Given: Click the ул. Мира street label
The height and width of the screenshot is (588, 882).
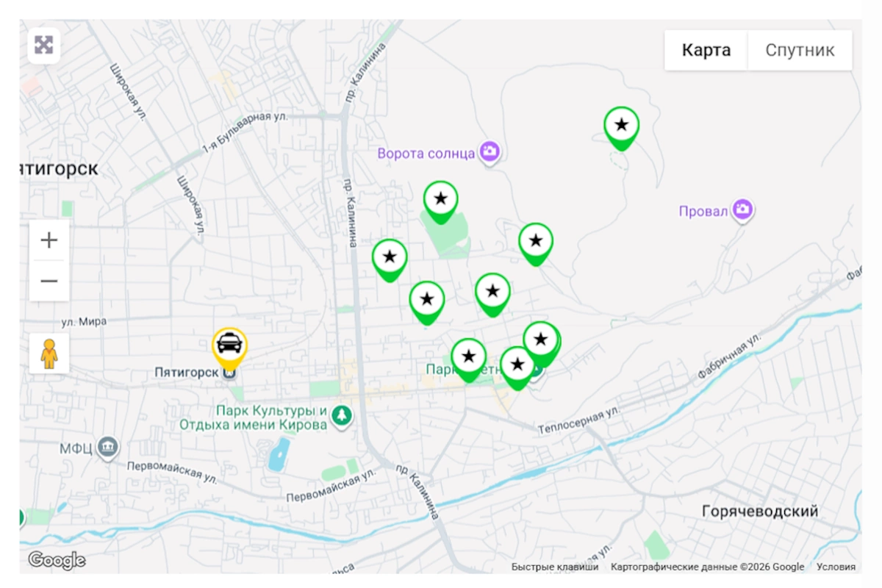Looking at the screenshot, I should tap(85, 321).
